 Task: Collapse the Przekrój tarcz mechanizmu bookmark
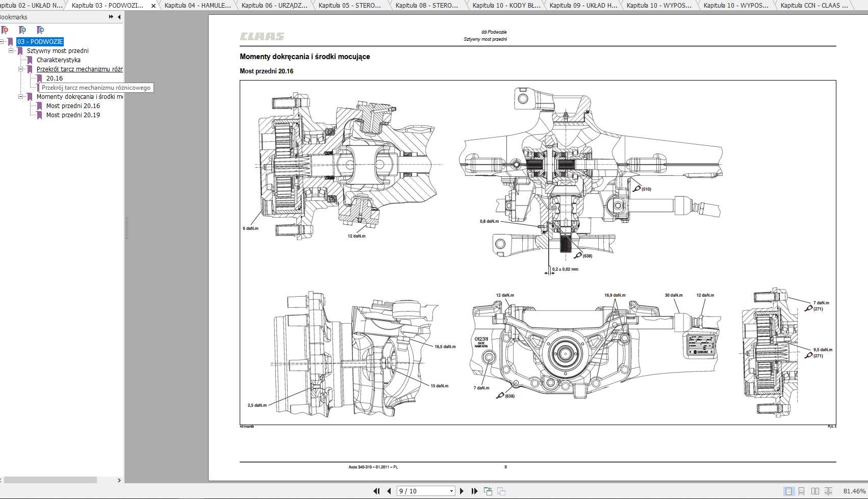tap(21, 69)
